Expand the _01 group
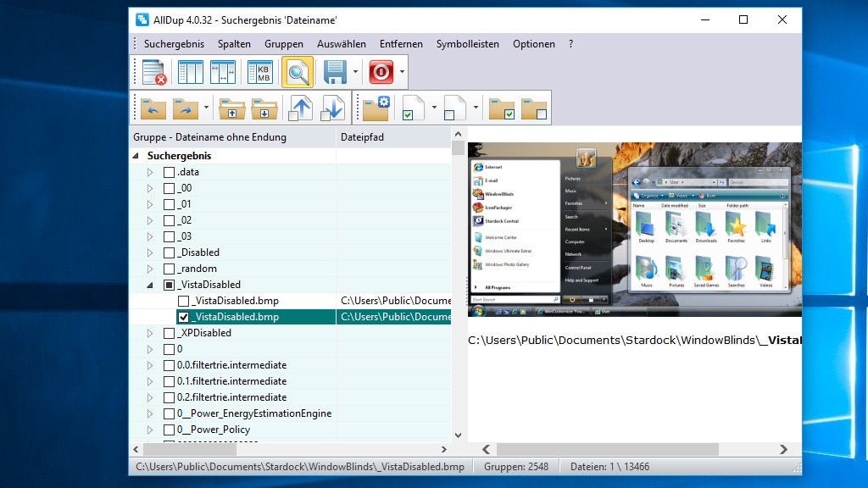The width and height of the screenshot is (868, 488). click(x=150, y=204)
